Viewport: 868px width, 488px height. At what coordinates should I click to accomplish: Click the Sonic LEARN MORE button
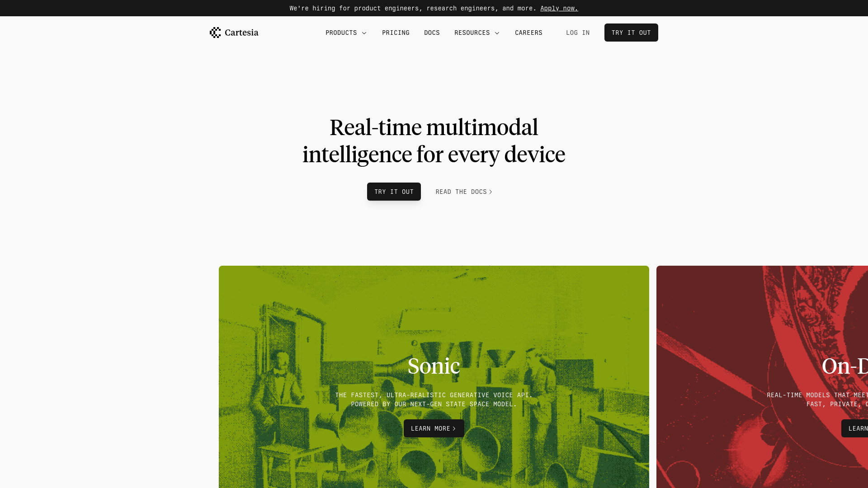(434, 428)
